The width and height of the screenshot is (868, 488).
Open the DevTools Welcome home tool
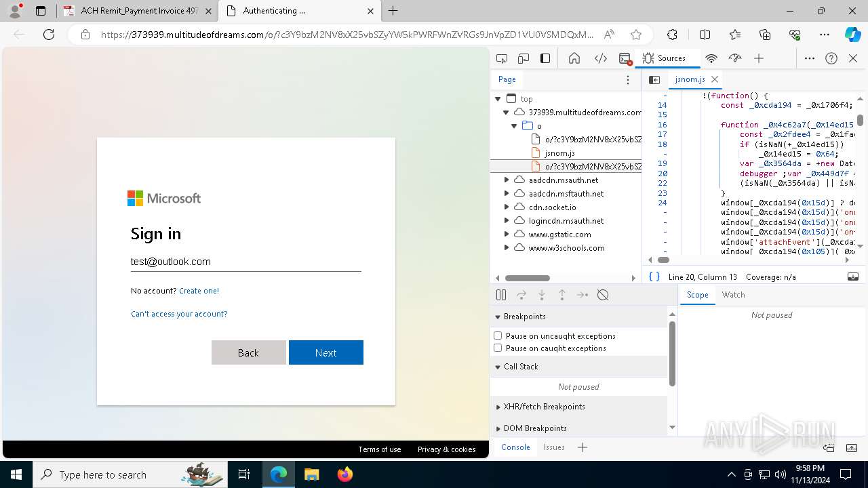(574, 58)
